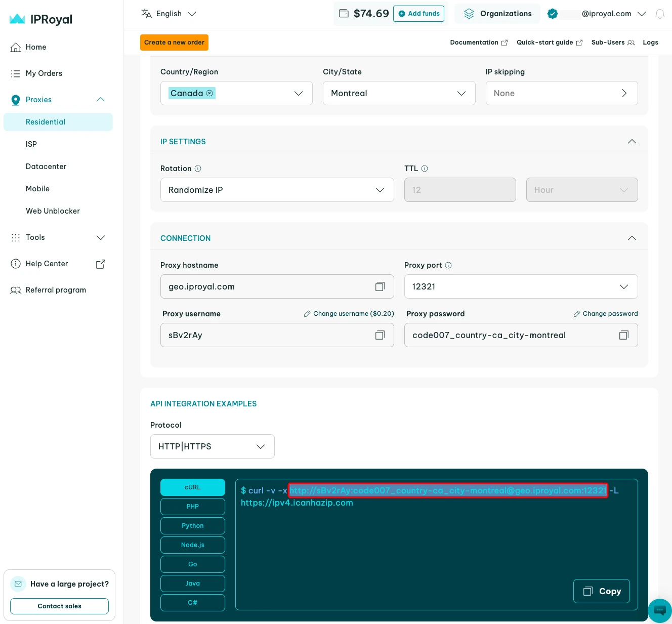Image resolution: width=672 pixels, height=624 pixels.
Task: Open the Sub-Users link
Action: [x=613, y=43]
